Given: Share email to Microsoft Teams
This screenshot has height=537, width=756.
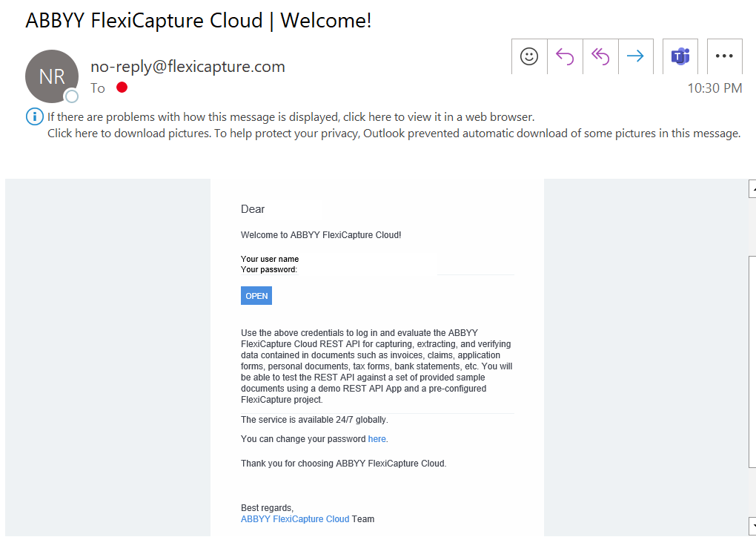Looking at the screenshot, I should [x=680, y=56].
